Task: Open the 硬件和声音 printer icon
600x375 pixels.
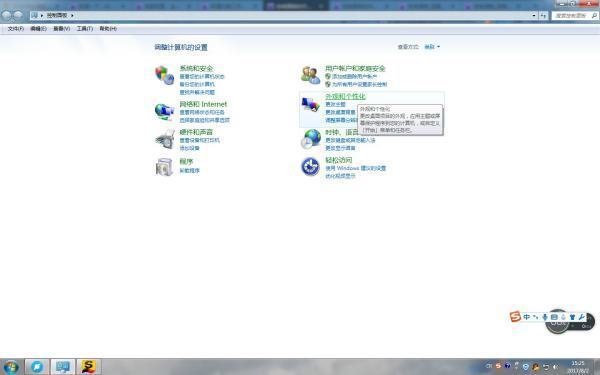Action: [165, 139]
